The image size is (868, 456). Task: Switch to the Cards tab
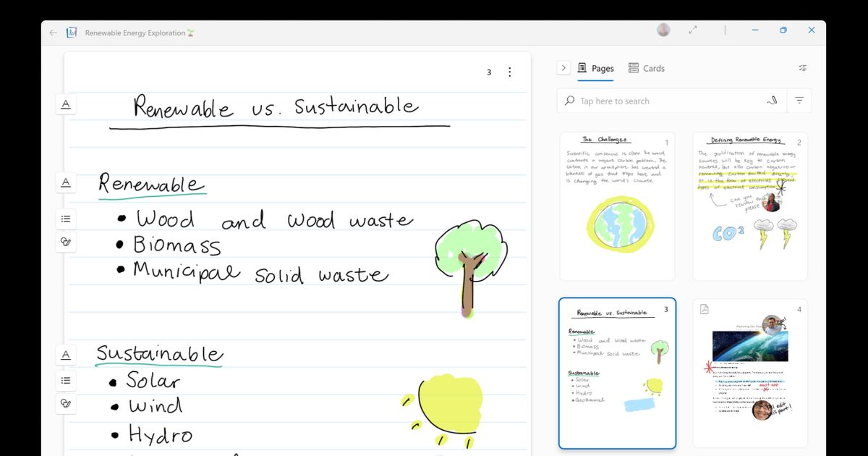(x=646, y=68)
